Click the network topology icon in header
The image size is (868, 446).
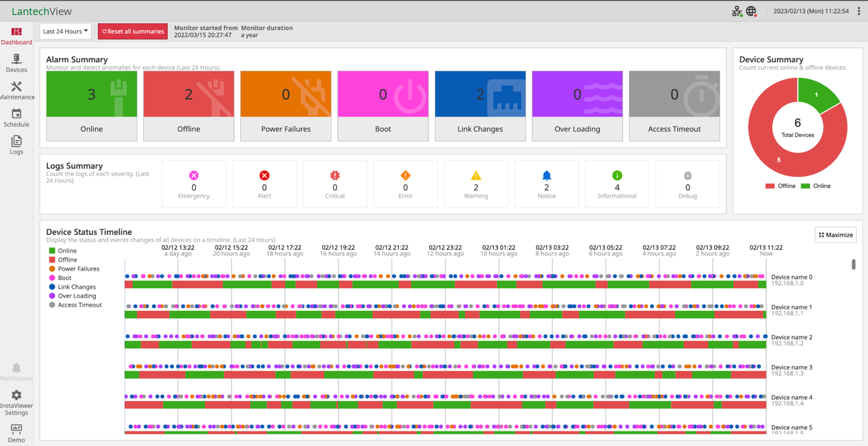click(737, 11)
